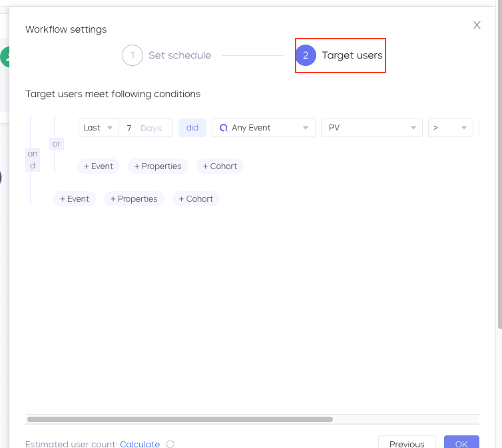Screen dimensions: 502x448
Task: Add Event in the outer and-group
Action: point(75,199)
